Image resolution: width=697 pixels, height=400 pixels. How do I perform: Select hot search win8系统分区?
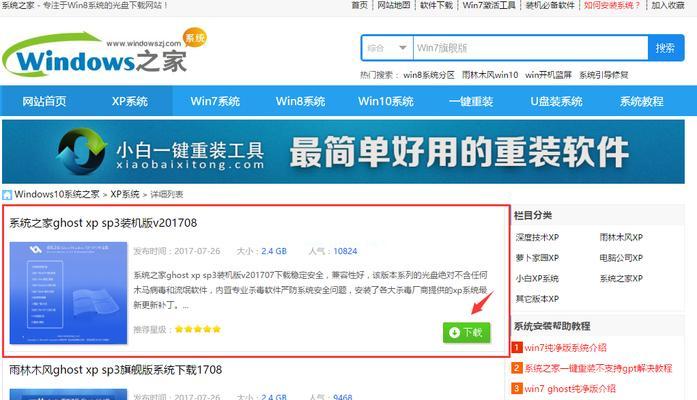tap(429, 75)
